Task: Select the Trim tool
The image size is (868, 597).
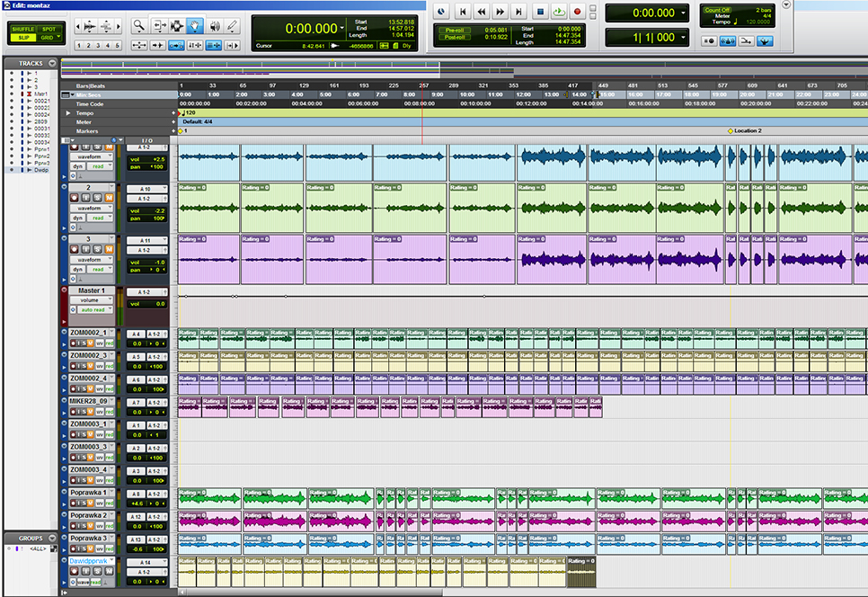Action: point(159,25)
